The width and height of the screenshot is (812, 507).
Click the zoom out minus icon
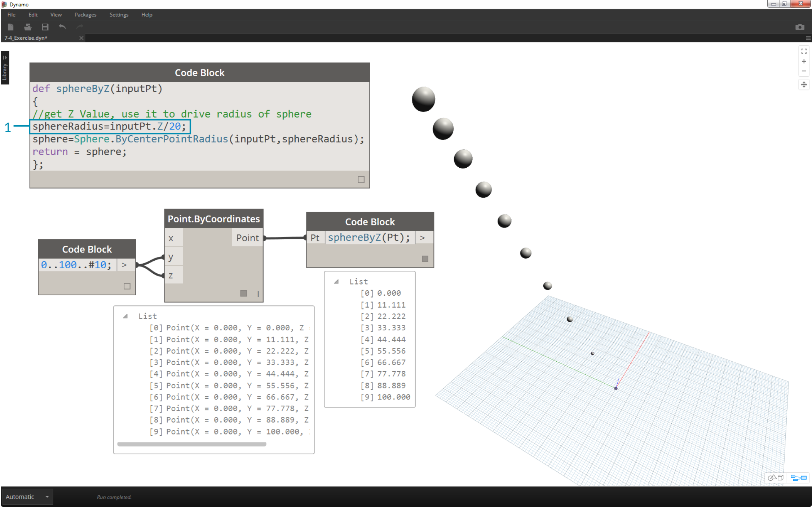pyautogui.click(x=804, y=71)
